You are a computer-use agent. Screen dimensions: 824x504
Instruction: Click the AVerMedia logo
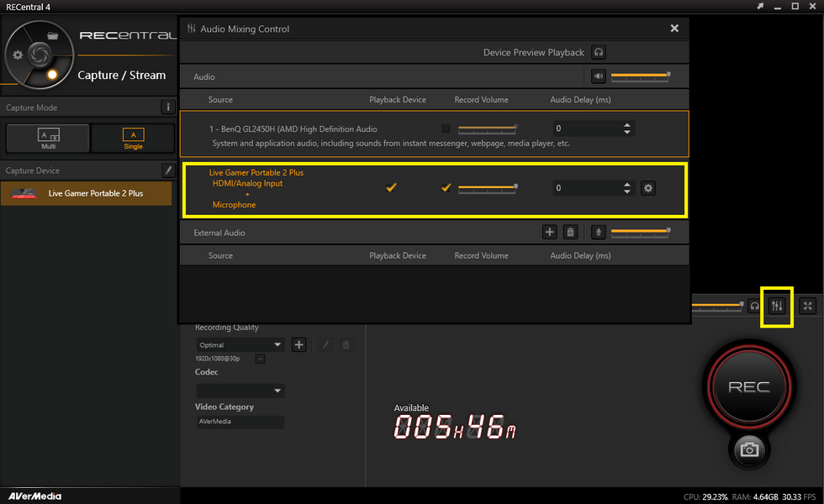pyautogui.click(x=34, y=496)
